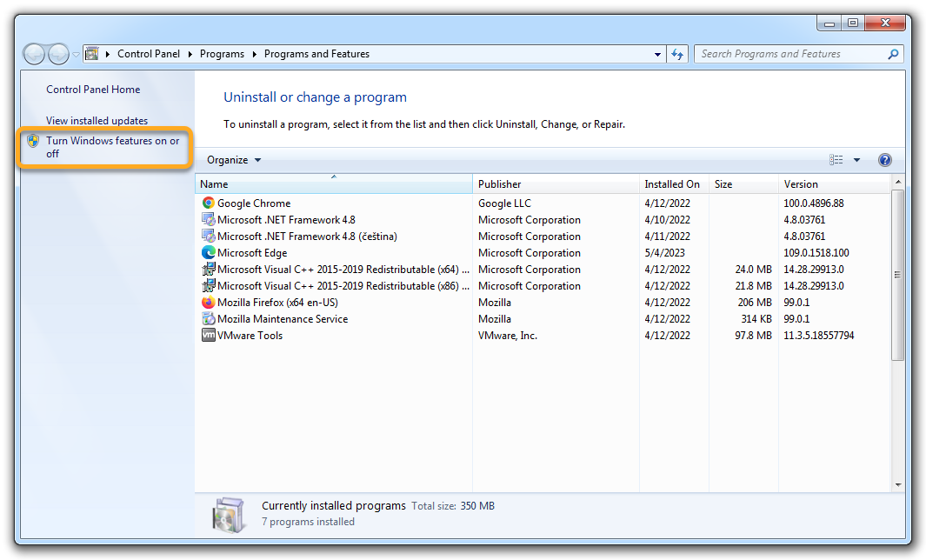Click the Back navigation arrow
This screenshot has width=926, height=560.
click(x=35, y=54)
